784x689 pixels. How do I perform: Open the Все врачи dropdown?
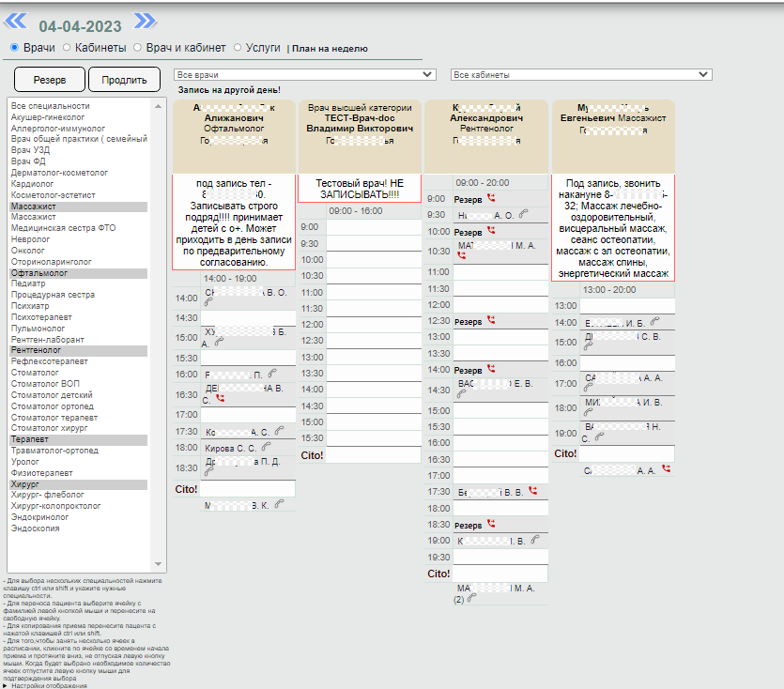pyautogui.click(x=305, y=74)
